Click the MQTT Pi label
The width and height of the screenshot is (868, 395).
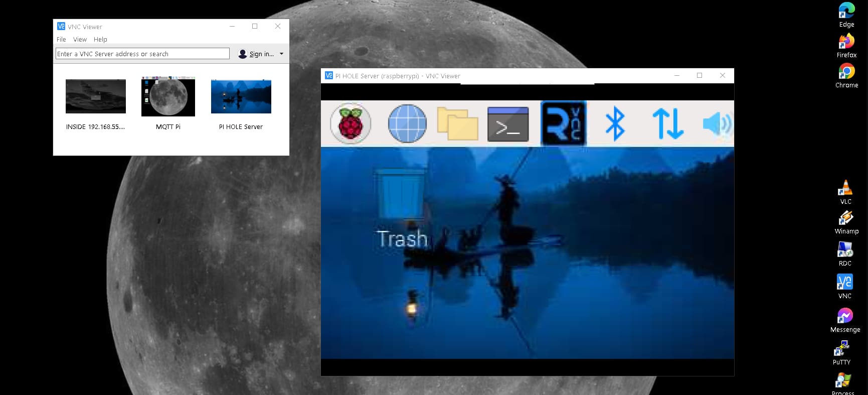(x=168, y=127)
